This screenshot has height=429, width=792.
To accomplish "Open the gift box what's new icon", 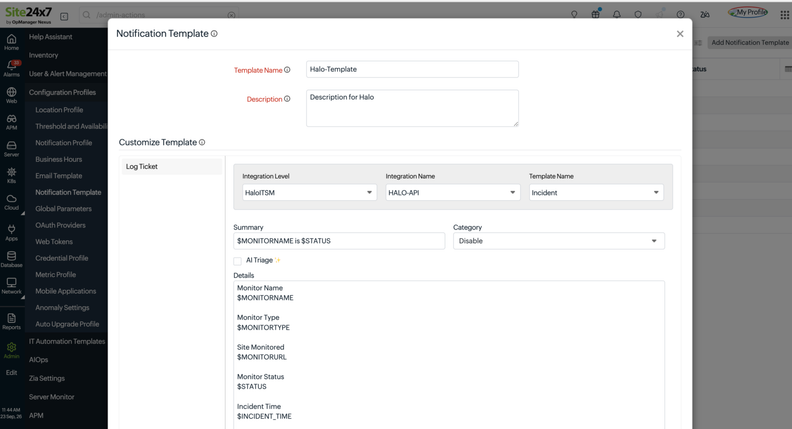I will (x=596, y=14).
